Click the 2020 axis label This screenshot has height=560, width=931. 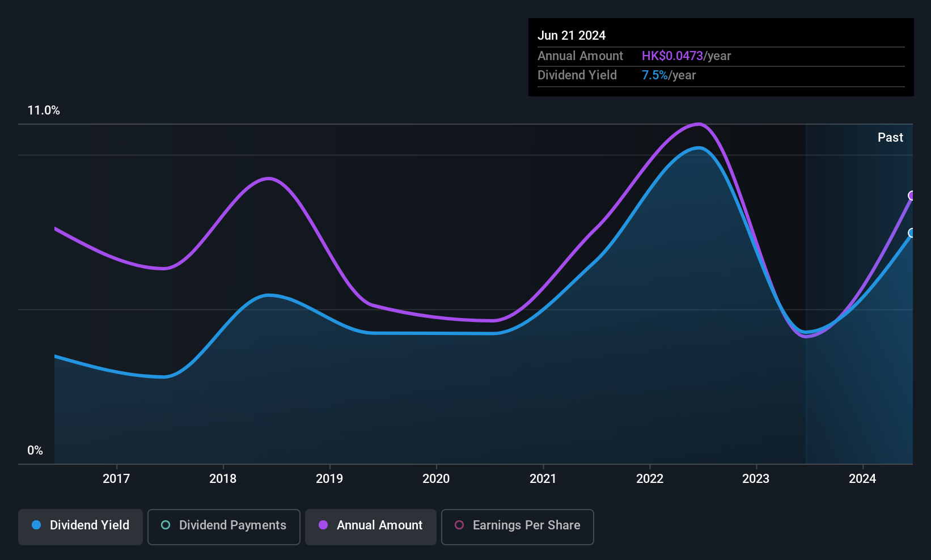(x=436, y=478)
